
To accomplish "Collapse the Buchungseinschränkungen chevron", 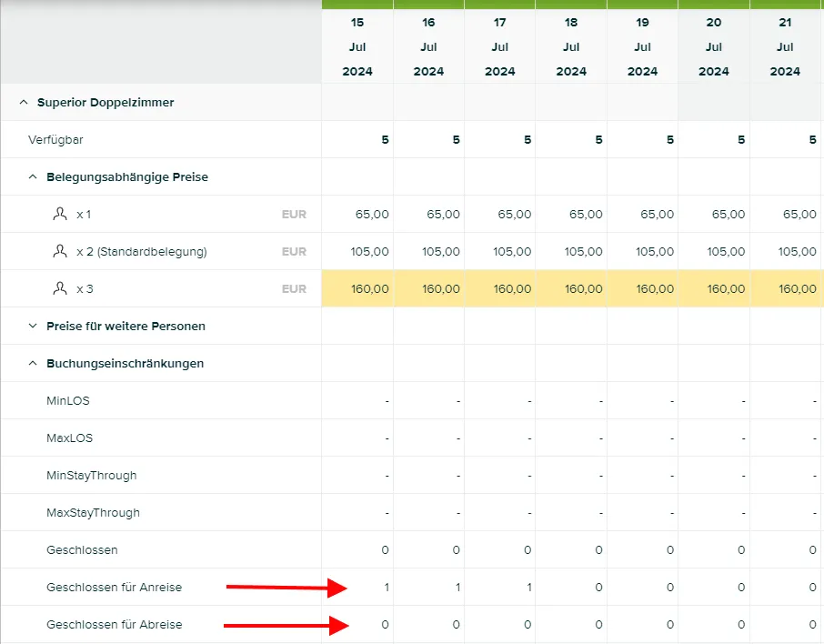I will tap(33, 363).
